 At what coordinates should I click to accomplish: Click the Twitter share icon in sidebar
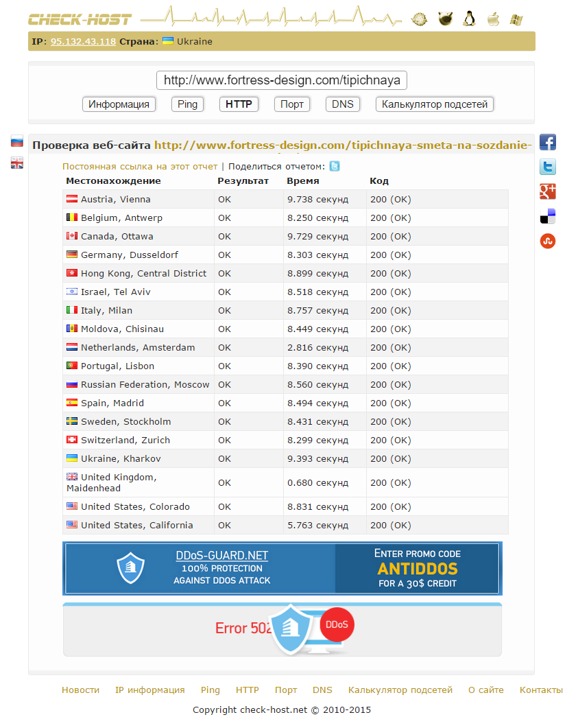[547, 167]
